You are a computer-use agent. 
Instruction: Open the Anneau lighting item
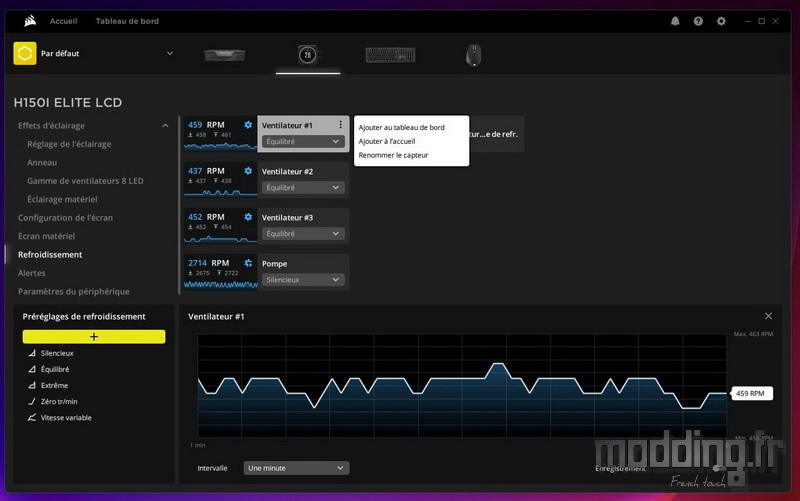click(x=42, y=162)
